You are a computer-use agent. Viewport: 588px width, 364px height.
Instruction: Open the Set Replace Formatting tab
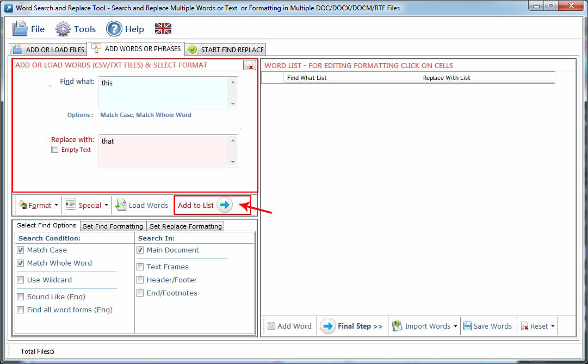(185, 226)
